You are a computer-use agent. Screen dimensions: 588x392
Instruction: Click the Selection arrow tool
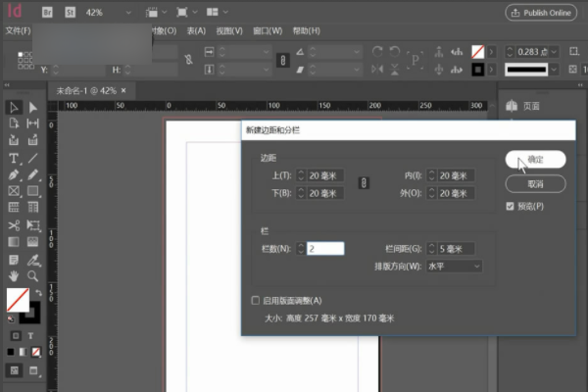click(x=14, y=107)
